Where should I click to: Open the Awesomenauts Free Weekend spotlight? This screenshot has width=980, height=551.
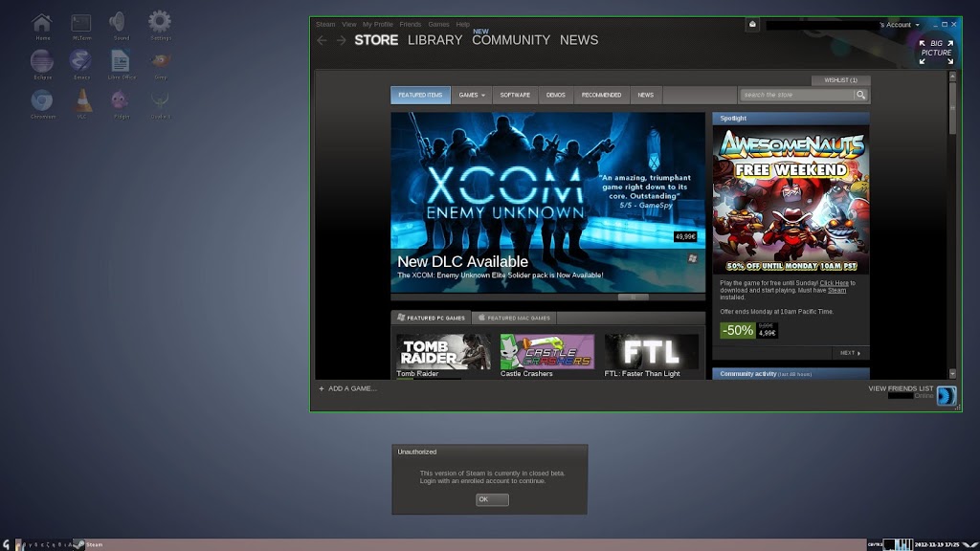point(791,200)
